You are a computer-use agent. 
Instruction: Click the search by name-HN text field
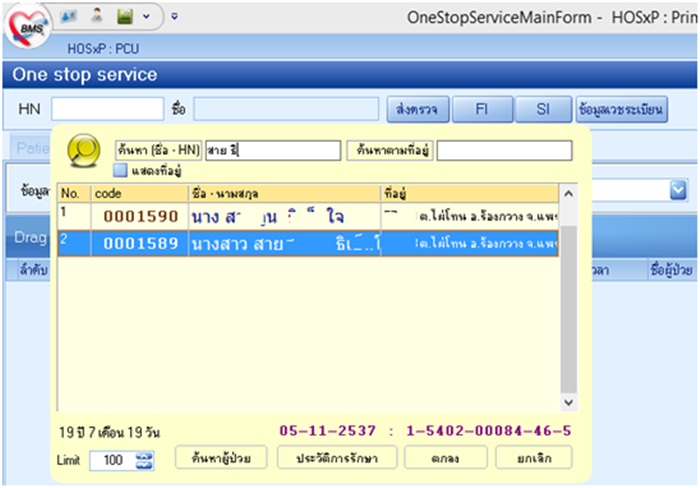(x=273, y=150)
